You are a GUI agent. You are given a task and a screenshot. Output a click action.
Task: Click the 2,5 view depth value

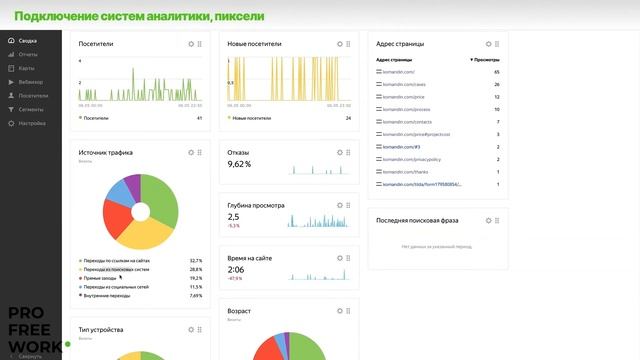[x=233, y=217]
